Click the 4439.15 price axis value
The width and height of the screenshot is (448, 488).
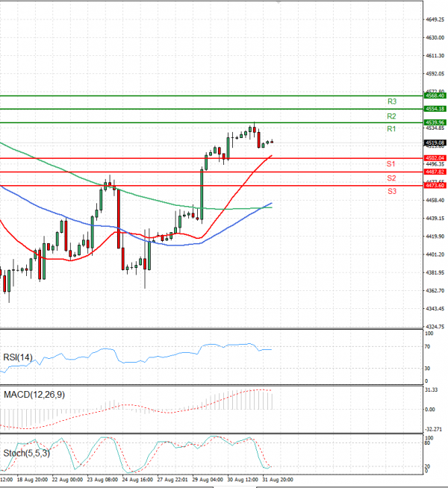coord(435,219)
